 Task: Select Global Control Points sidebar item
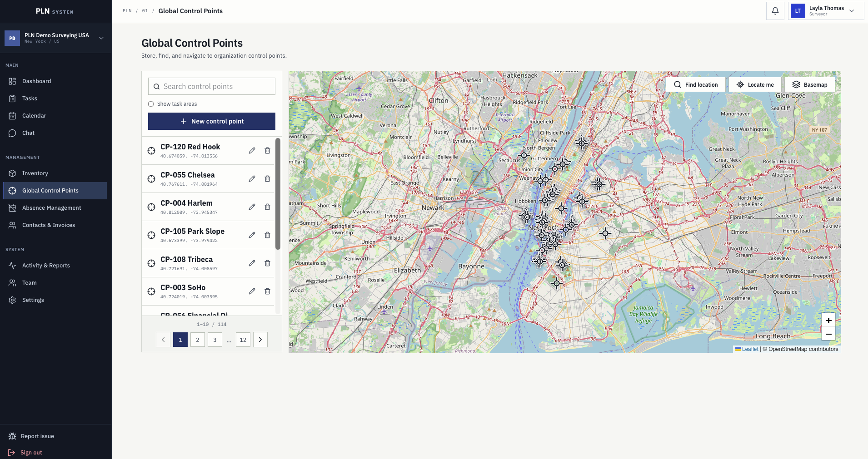(x=55, y=191)
